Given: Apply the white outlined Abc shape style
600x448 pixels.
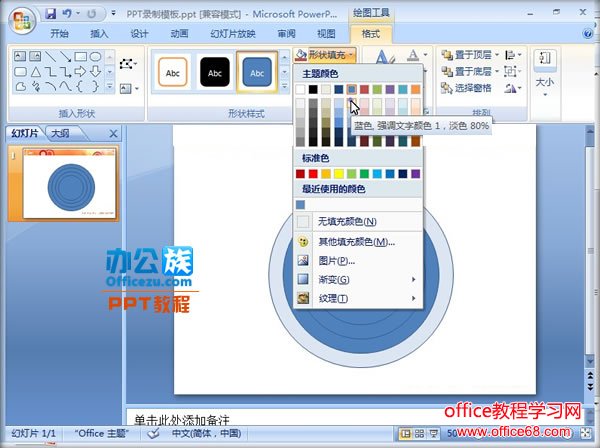Looking at the screenshot, I should pos(173,72).
